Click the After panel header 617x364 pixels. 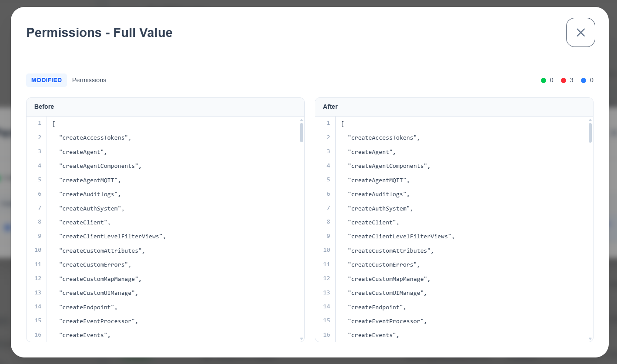[x=454, y=107]
